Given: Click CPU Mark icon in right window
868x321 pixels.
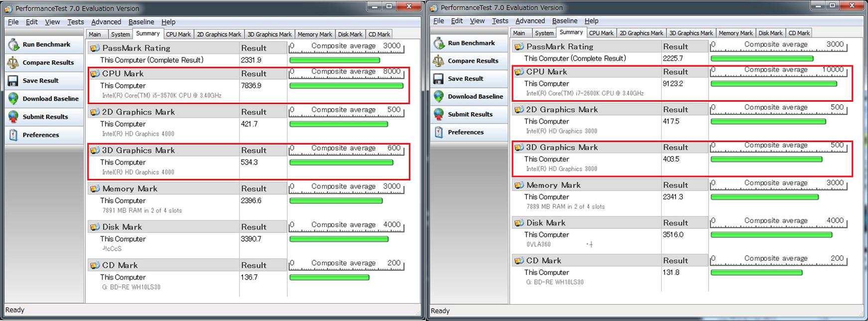Looking at the screenshot, I should point(519,72).
